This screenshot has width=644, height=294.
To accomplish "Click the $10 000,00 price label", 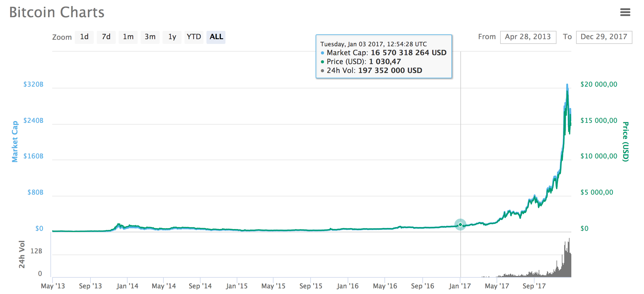I will click(599, 156).
